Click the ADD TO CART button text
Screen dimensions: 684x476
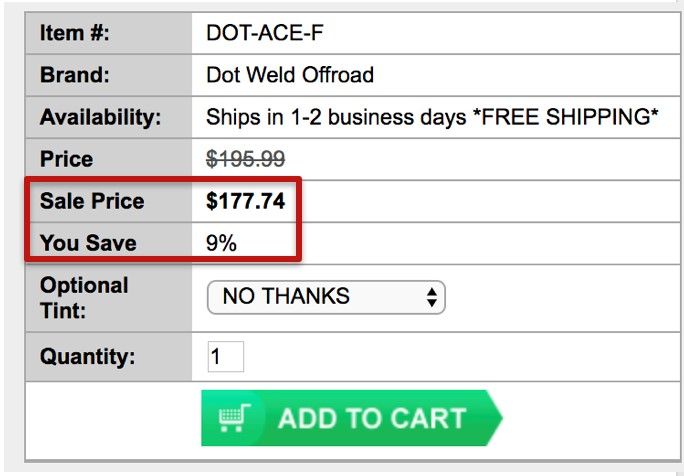coord(372,418)
